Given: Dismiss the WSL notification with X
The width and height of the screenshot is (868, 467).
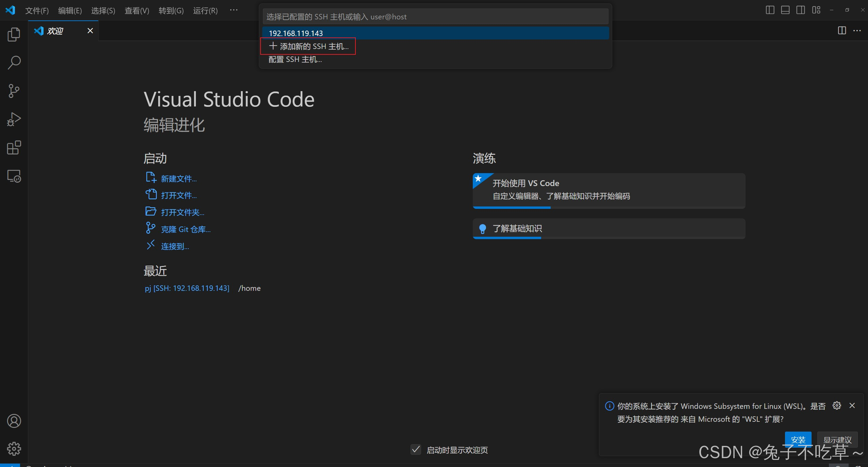Looking at the screenshot, I should click(x=852, y=405).
